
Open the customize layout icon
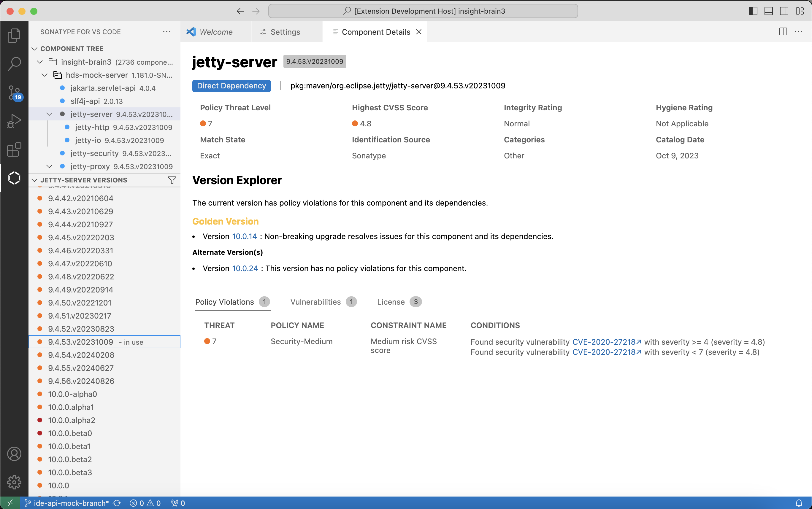800,11
